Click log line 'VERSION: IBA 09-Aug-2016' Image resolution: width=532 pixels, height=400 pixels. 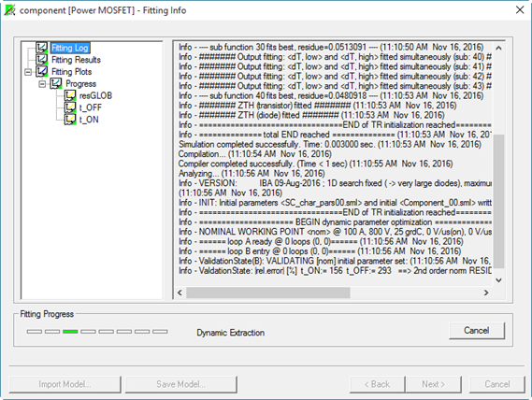335,183
